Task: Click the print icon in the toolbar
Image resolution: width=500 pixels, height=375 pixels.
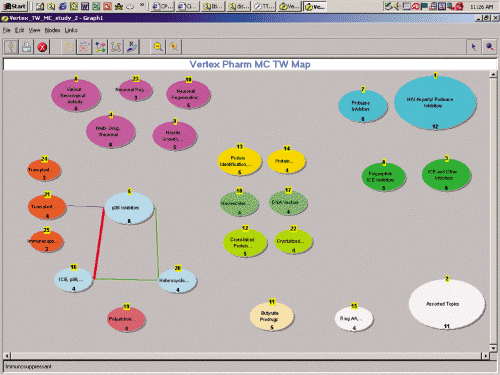Action: tap(26, 47)
